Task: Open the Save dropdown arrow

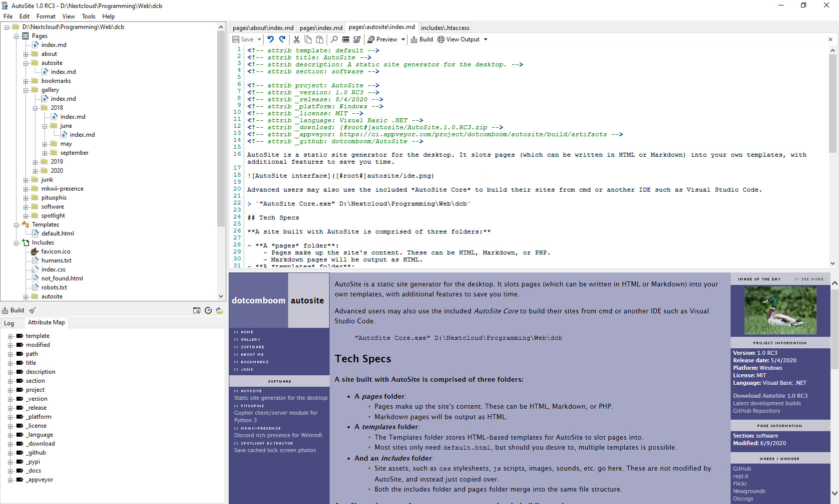Action: (x=259, y=39)
